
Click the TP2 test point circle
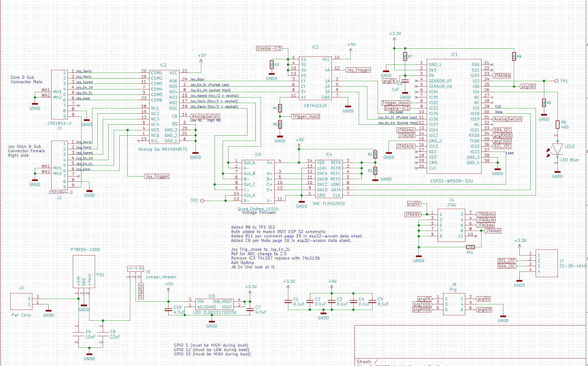pyautogui.click(x=202, y=201)
